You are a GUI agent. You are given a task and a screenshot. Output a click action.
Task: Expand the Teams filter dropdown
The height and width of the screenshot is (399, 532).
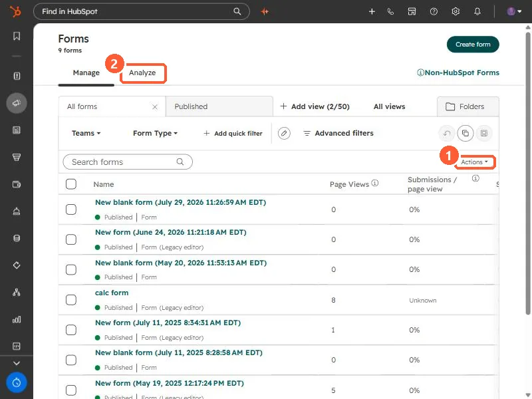(x=86, y=134)
